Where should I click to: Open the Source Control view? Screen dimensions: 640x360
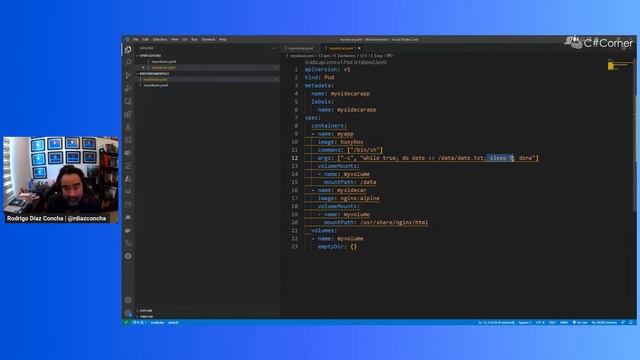(x=128, y=75)
